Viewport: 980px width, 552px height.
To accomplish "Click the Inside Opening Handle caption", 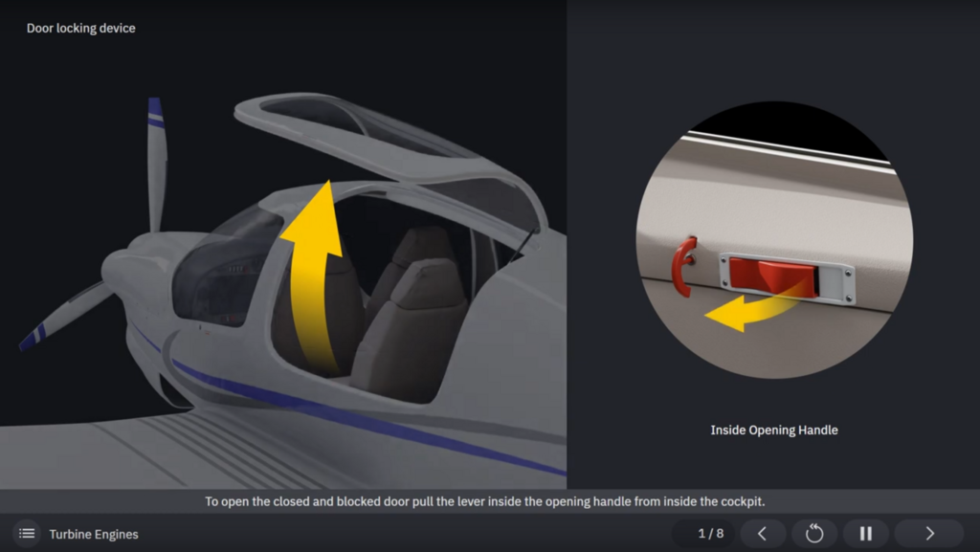I will [x=773, y=430].
